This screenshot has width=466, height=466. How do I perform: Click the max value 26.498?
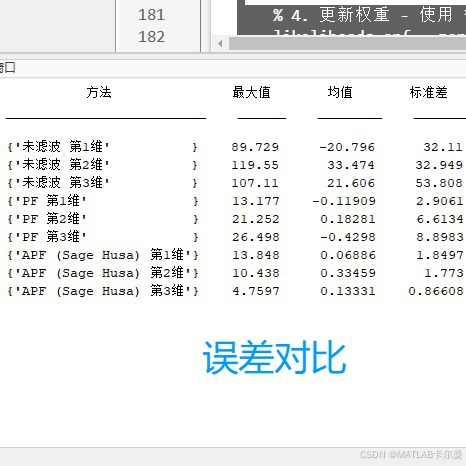pyautogui.click(x=255, y=237)
